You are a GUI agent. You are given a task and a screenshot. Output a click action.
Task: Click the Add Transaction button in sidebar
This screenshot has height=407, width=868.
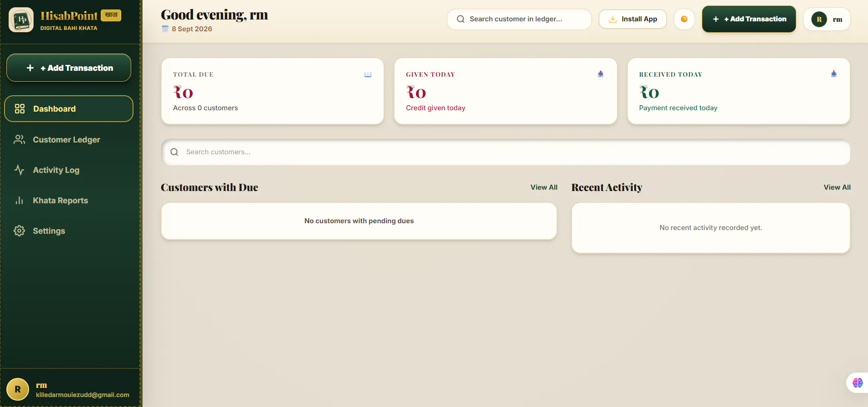(x=69, y=68)
